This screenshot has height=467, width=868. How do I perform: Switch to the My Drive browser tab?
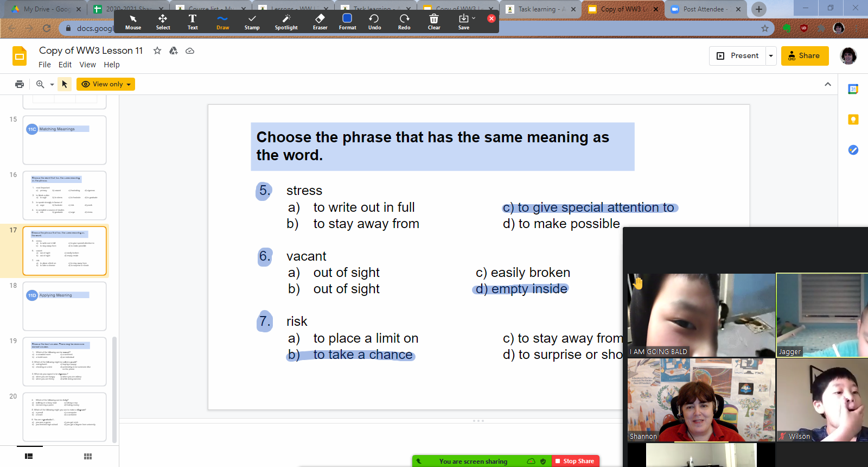tap(46, 9)
